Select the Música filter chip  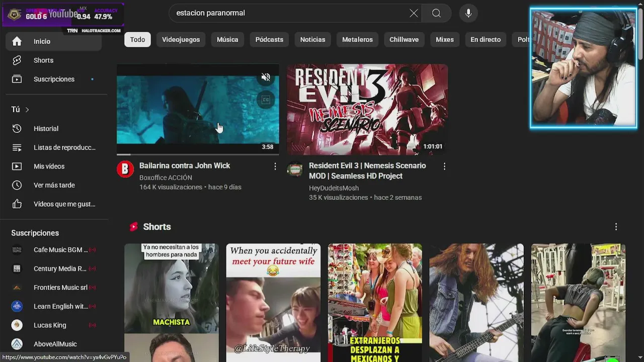click(227, 40)
